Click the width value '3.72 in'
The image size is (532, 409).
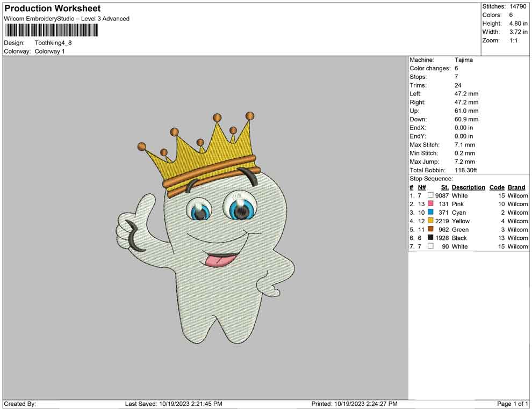click(519, 32)
